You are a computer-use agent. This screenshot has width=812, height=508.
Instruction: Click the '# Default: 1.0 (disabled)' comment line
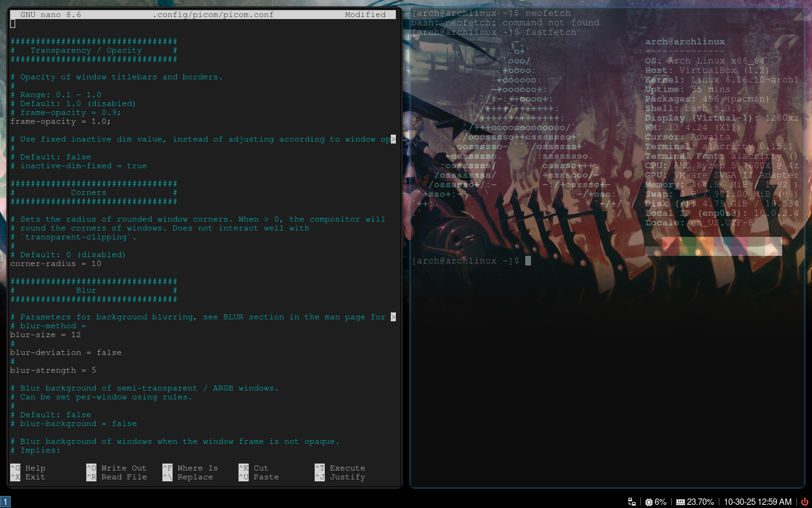click(73, 104)
